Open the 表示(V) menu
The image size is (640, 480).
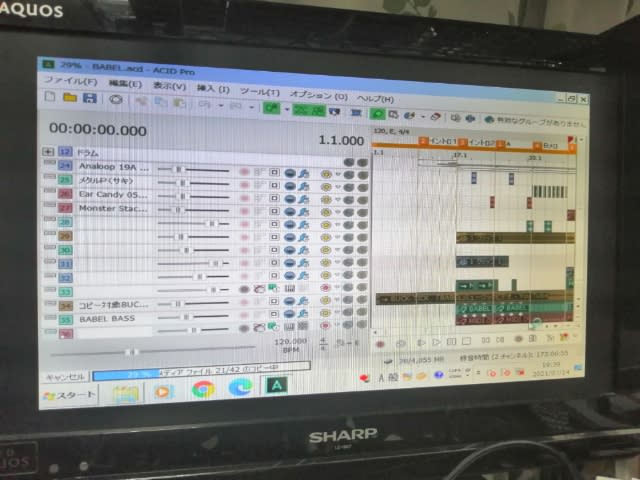(x=169, y=86)
